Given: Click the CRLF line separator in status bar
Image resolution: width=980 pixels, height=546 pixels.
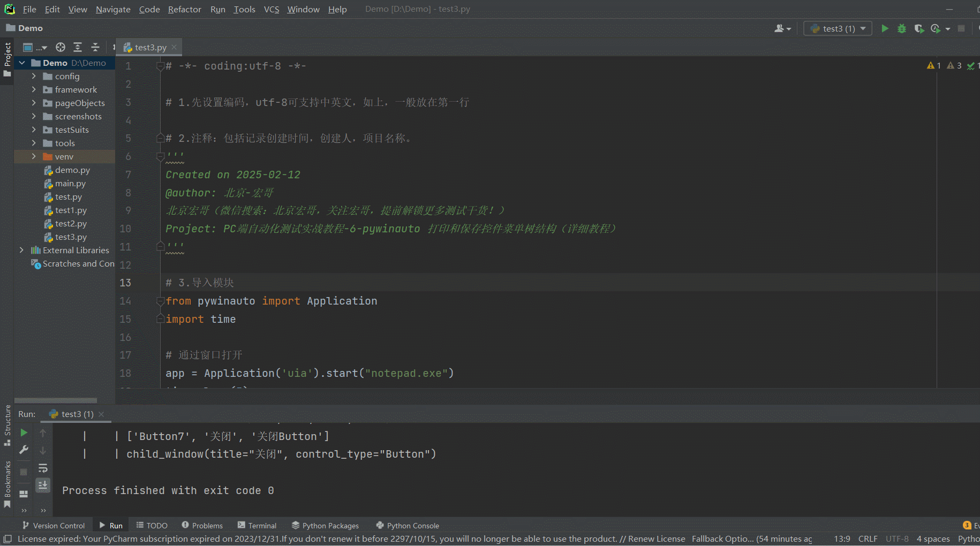Looking at the screenshot, I should 868,539.
